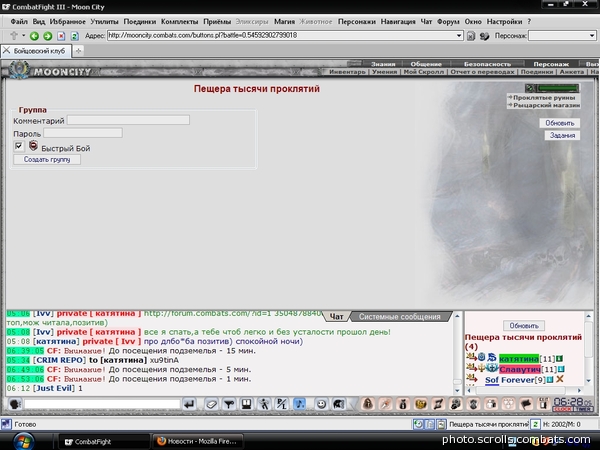
Task: Click the exit door icon near the clock
Action: point(543,404)
